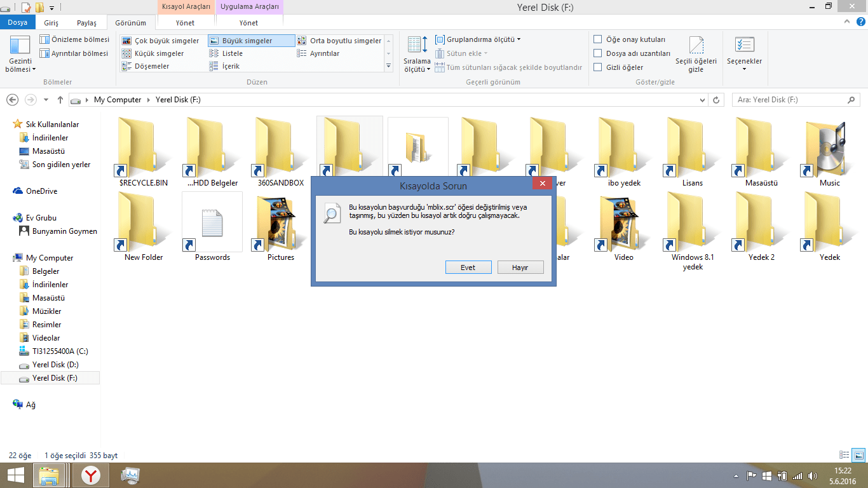Choose İçerik layout option

pyautogui.click(x=224, y=66)
